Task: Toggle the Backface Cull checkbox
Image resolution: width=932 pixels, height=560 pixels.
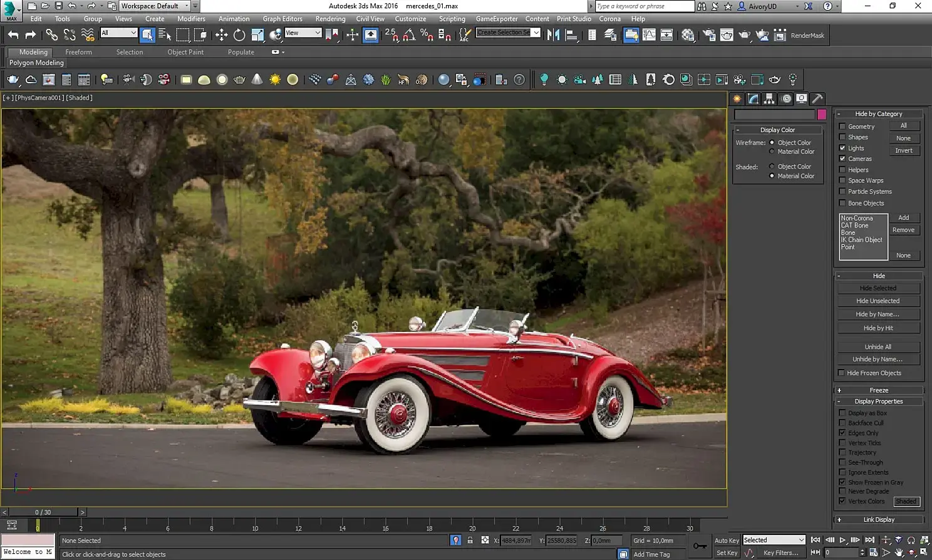Action: tap(842, 423)
